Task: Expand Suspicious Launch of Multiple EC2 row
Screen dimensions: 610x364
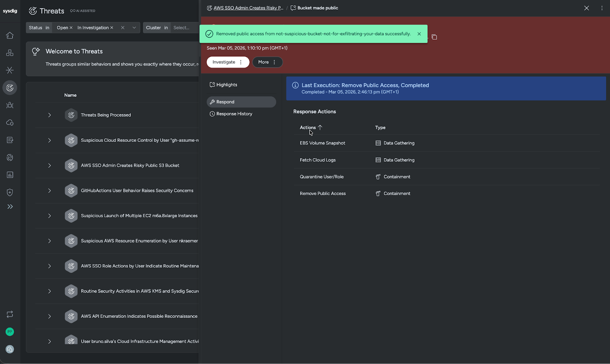Action: [50, 216]
